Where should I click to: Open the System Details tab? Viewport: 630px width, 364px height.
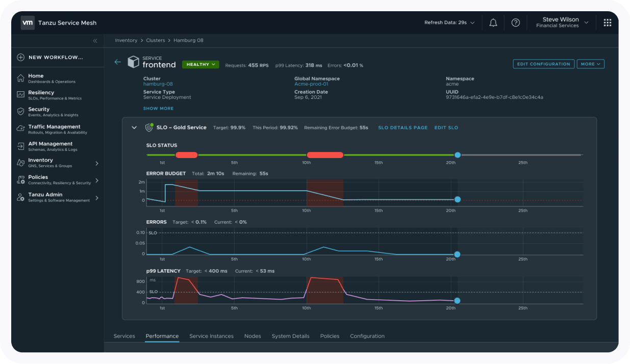tap(290, 336)
